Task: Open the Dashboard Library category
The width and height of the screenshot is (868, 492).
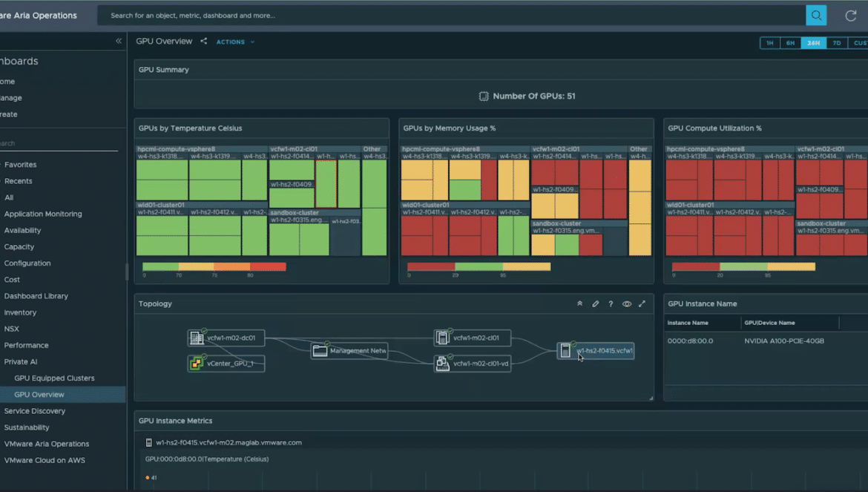Action: 36,296
